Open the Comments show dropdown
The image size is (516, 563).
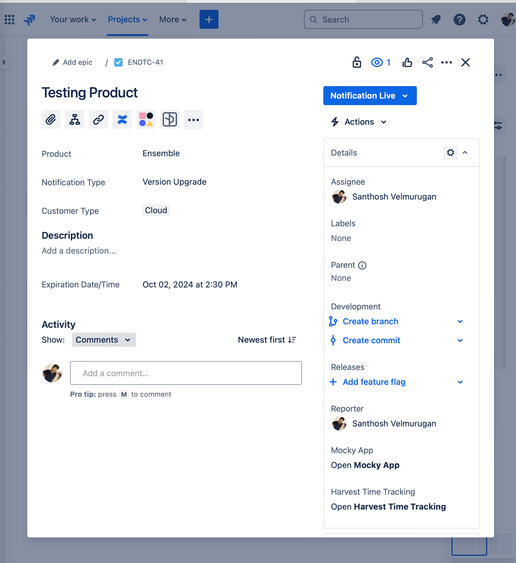104,340
